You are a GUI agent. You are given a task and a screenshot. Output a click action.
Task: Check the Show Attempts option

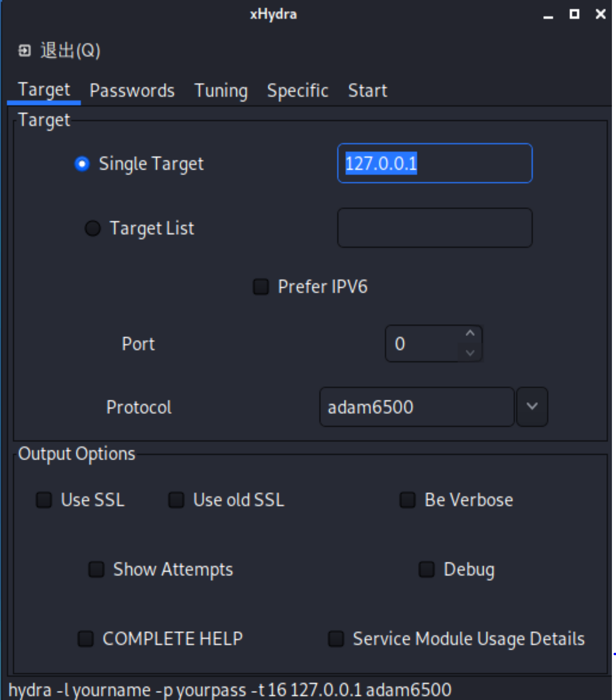pos(96,569)
